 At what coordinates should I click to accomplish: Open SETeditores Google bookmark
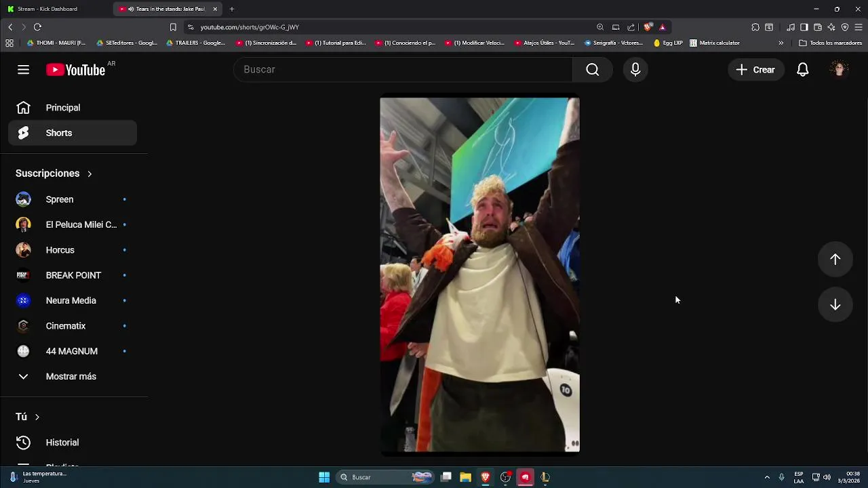coord(127,43)
